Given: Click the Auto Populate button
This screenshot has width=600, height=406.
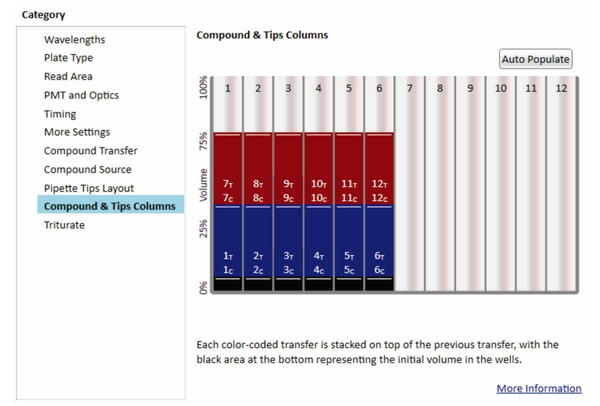Looking at the screenshot, I should click(535, 59).
